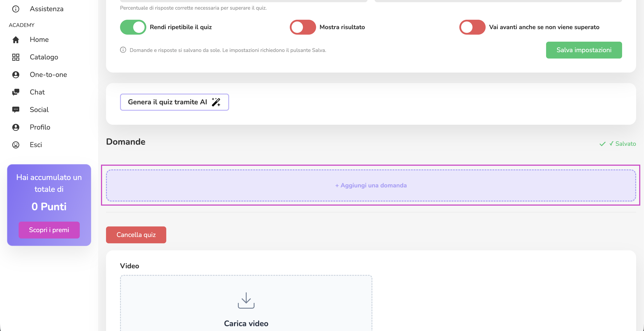
Task: Click the Assistenza info icon
Action: [16, 9]
